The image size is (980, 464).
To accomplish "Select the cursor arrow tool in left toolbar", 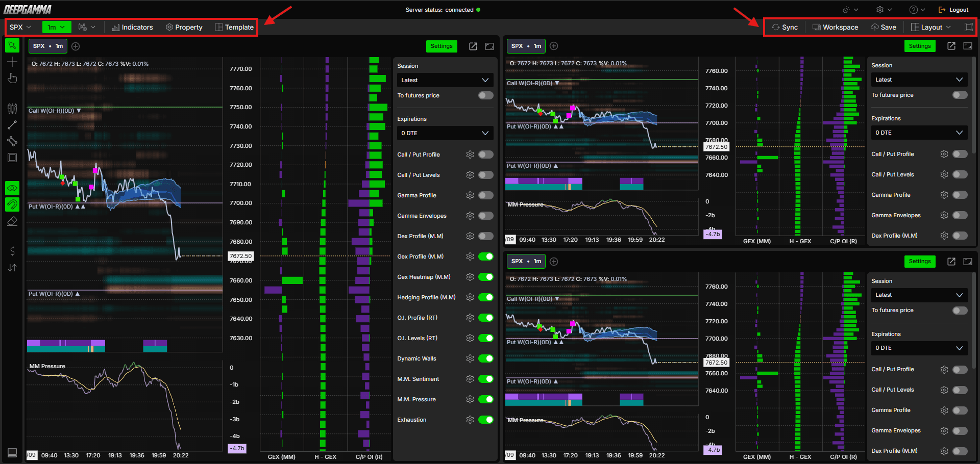I will (12, 45).
